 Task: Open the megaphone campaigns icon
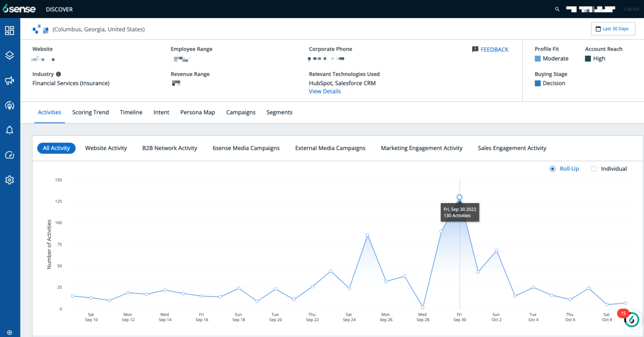[x=10, y=80]
